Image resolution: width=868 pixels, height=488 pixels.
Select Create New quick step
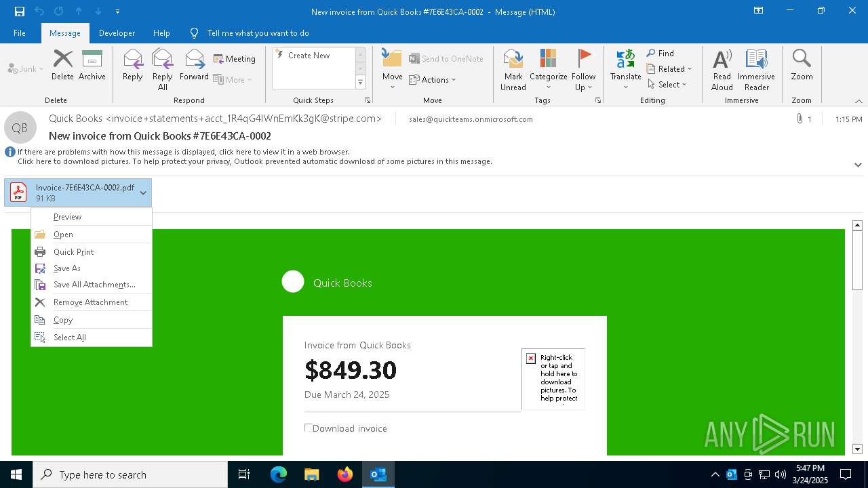point(313,56)
